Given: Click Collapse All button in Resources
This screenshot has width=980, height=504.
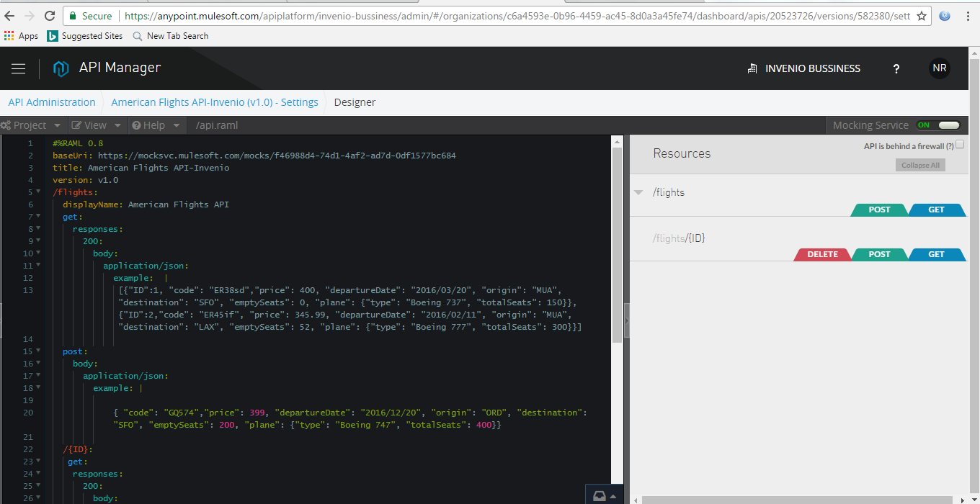Looking at the screenshot, I should pos(920,165).
